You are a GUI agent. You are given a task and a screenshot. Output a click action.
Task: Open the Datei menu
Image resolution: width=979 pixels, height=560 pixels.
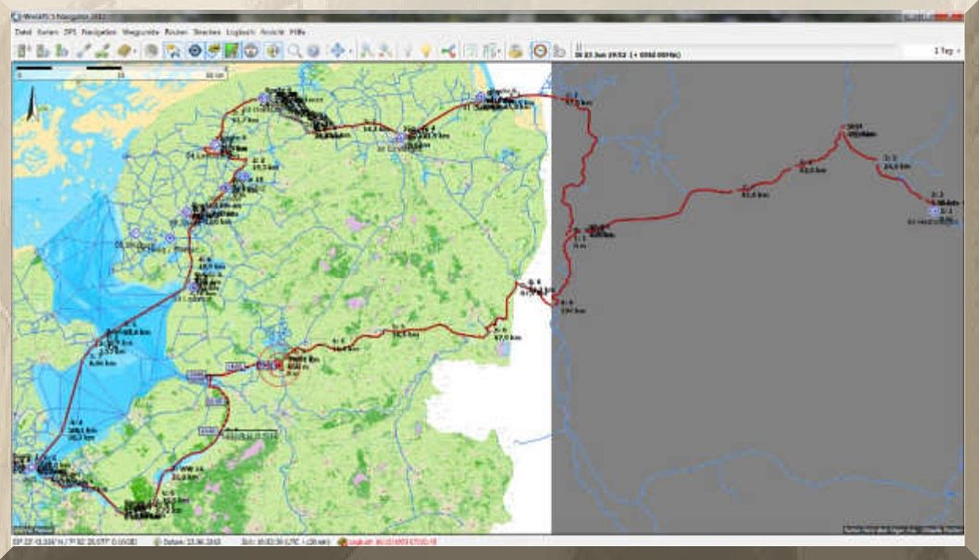pos(23,31)
